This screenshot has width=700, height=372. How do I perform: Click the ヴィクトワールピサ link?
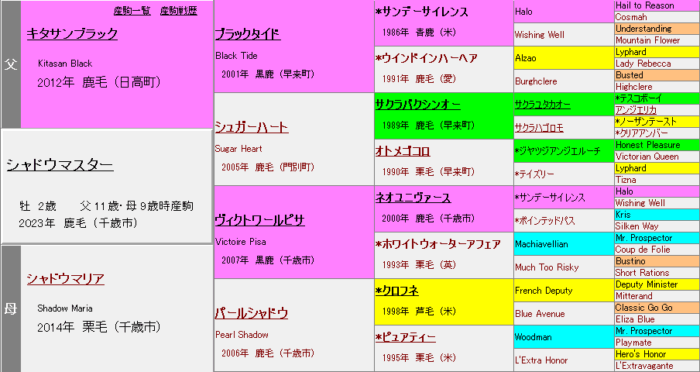(x=260, y=220)
